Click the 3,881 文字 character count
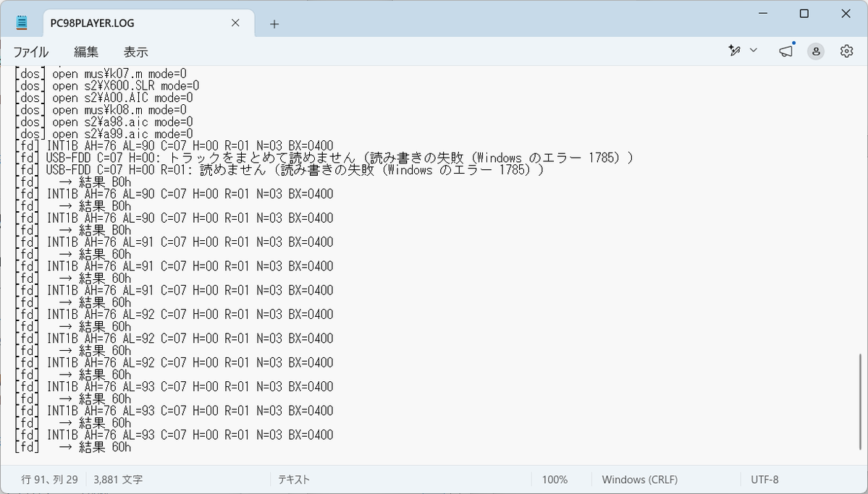 coord(118,480)
